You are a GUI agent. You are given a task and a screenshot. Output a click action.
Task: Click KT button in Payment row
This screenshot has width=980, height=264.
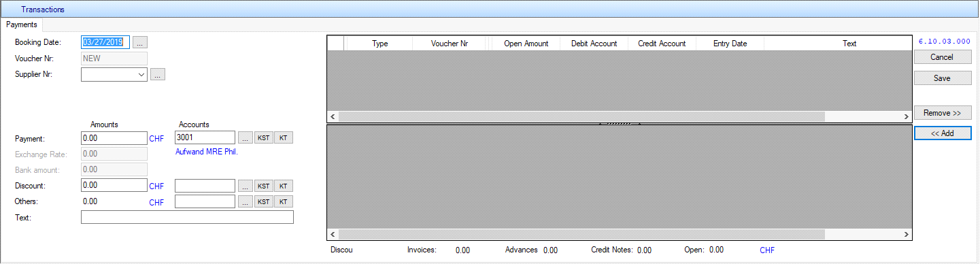click(x=284, y=138)
